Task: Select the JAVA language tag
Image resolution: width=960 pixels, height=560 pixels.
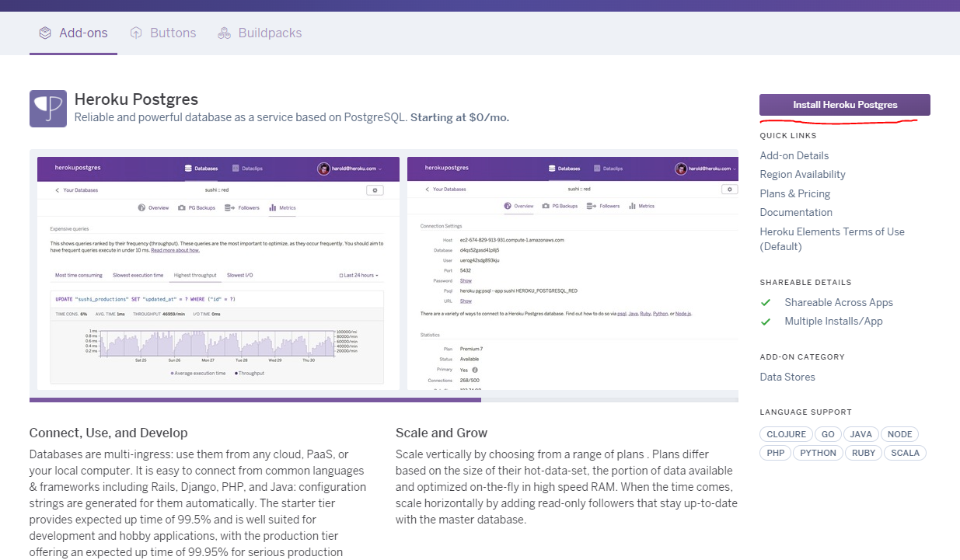Action: pos(861,434)
